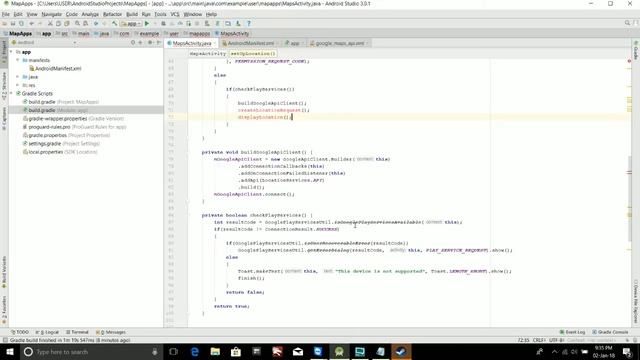Image resolution: width=640 pixels, height=360 pixels.
Task: Click the taskbar search box
Action: coord(91,352)
